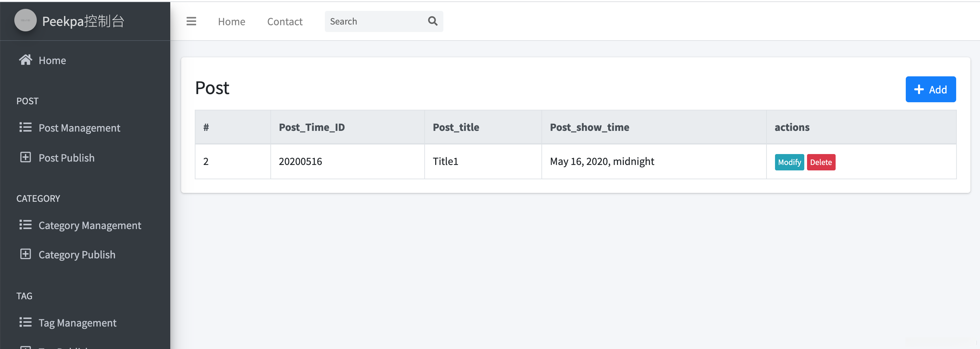Open Contact in the top navbar

285,22
